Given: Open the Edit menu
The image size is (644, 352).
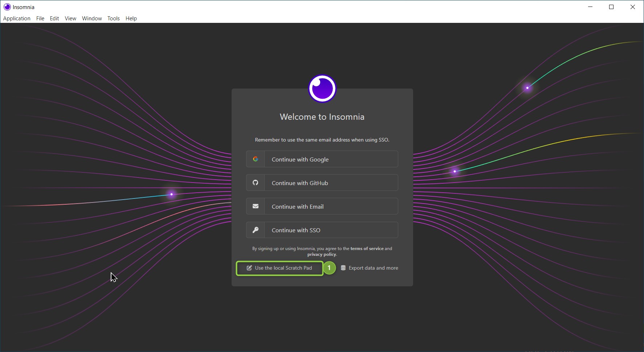Looking at the screenshot, I should coord(54,19).
